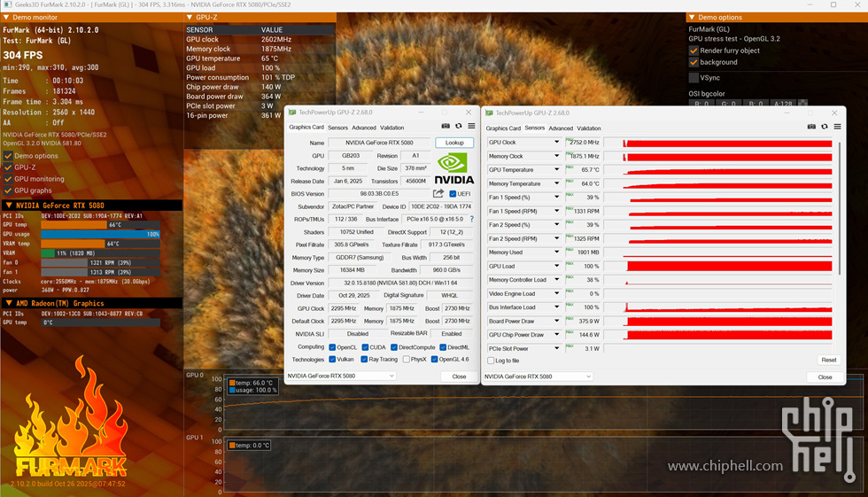Expand GPU selector dropdown in Sensors window
This screenshot has height=497, width=868.
(586, 377)
